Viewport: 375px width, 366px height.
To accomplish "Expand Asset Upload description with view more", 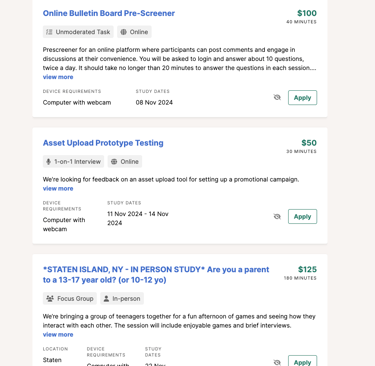I will tap(58, 189).
